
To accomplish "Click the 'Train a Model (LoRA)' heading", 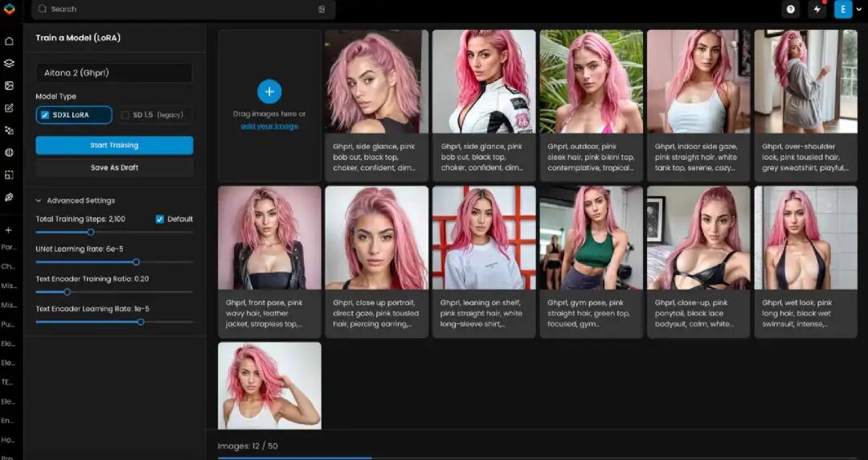I will click(78, 38).
